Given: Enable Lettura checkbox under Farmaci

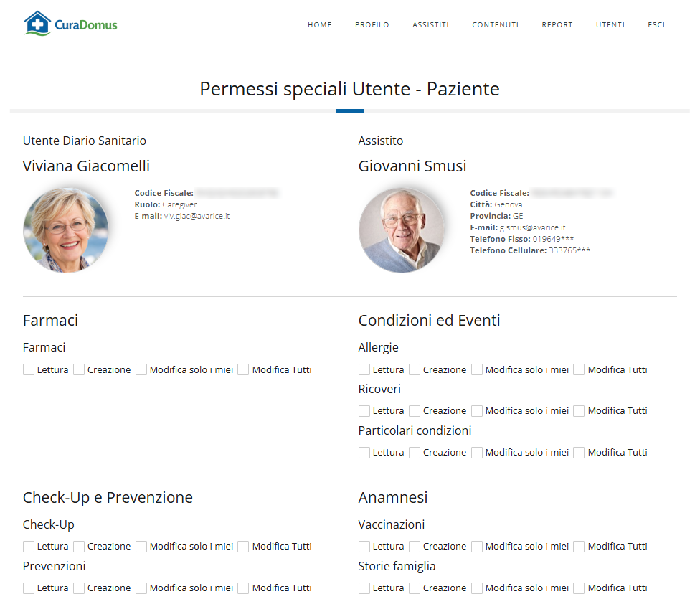Looking at the screenshot, I should [x=29, y=369].
